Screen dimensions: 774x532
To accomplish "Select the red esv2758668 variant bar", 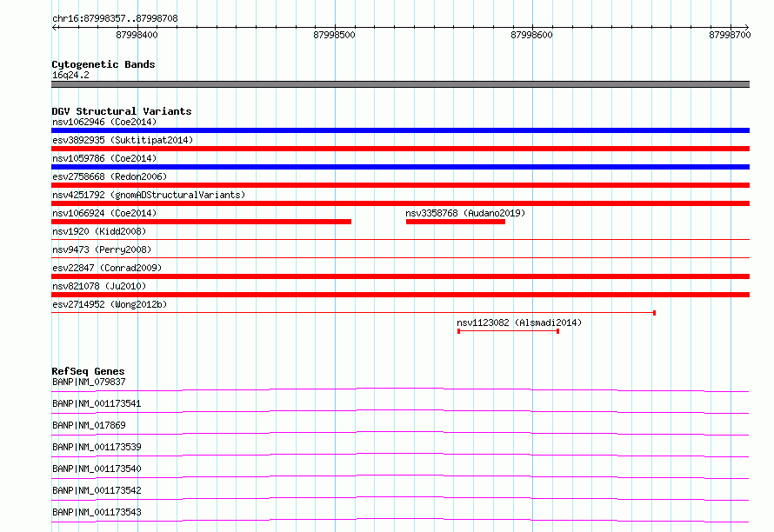I will click(400, 185).
